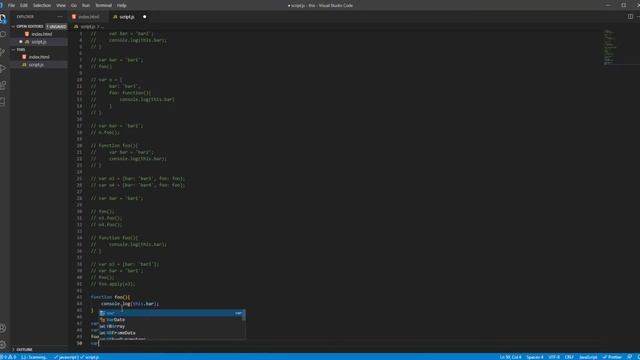Screen dimensions: 640x360
Task: Open the Search view in activity bar
Action: coord(3,34)
